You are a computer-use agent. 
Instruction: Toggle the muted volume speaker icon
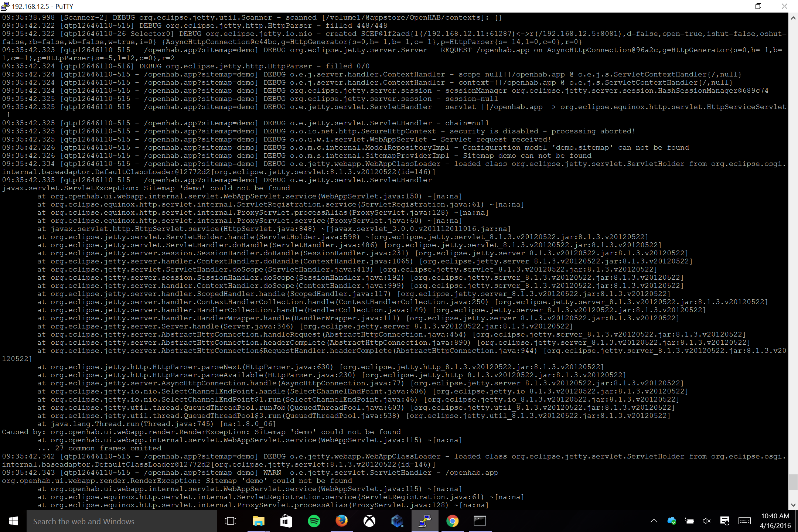click(x=706, y=521)
